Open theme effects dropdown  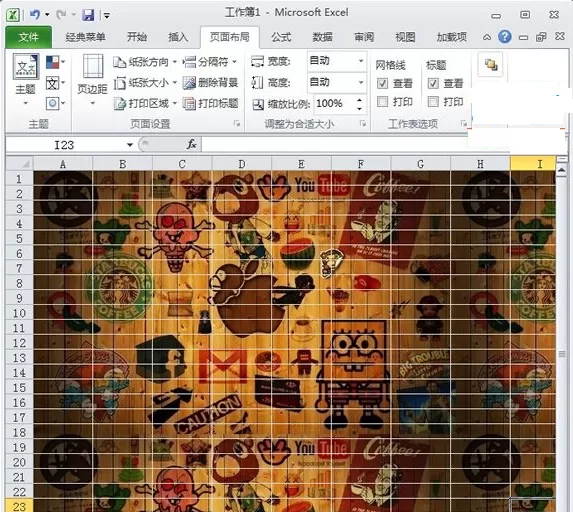[56, 103]
